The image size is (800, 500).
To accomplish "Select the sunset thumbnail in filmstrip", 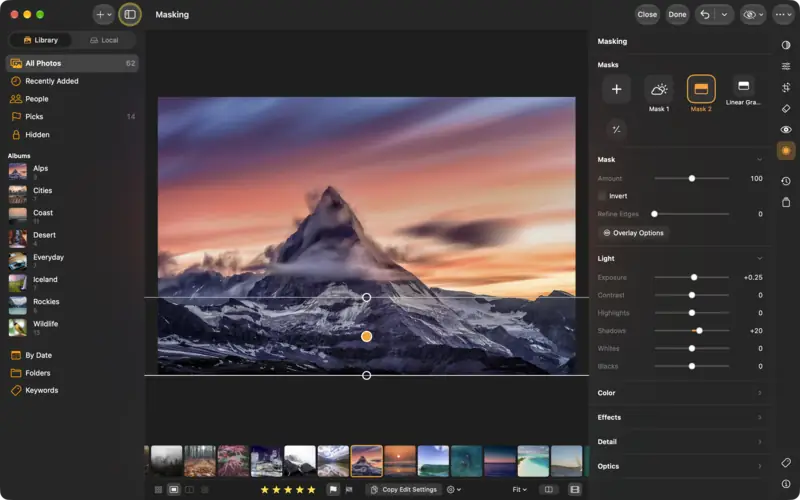I will [400, 461].
